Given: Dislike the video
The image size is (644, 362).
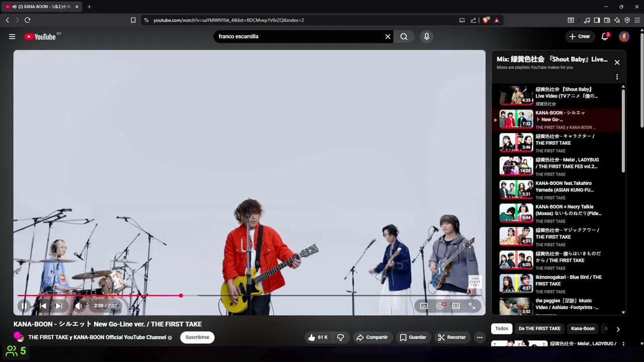Looking at the screenshot, I should click(341, 337).
